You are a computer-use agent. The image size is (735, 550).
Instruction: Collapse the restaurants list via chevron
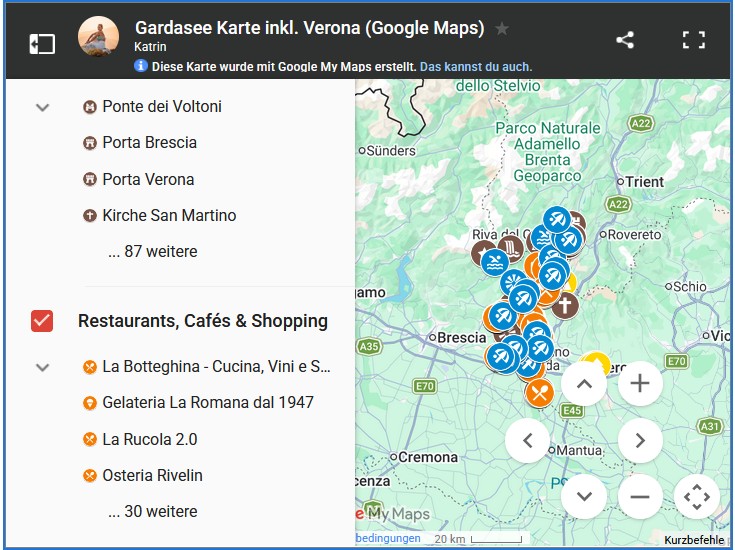pyautogui.click(x=42, y=367)
